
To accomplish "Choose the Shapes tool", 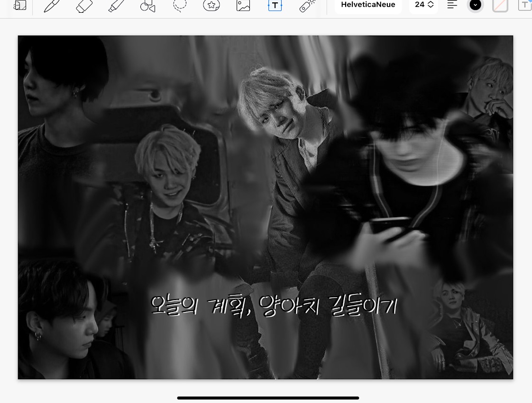I will coord(148,6).
